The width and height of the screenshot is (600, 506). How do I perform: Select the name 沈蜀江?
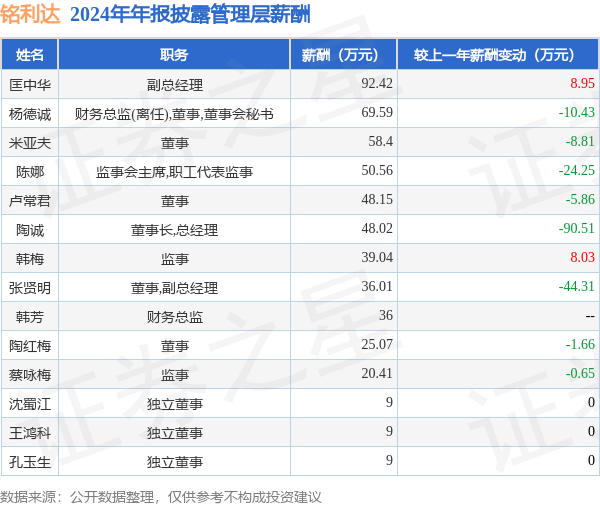30,404
